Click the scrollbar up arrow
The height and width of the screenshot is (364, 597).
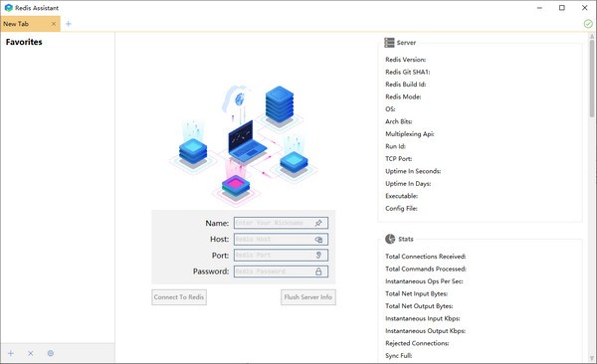tap(592, 36)
